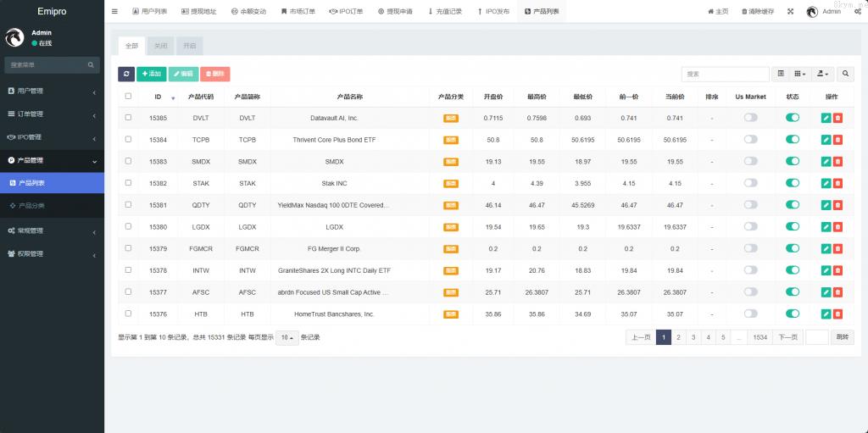Click the fullscreen toggle icon in header
Image resolution: width=868 pixels, height=433 pixels.
pyautogui.click(x=790, y=11)
